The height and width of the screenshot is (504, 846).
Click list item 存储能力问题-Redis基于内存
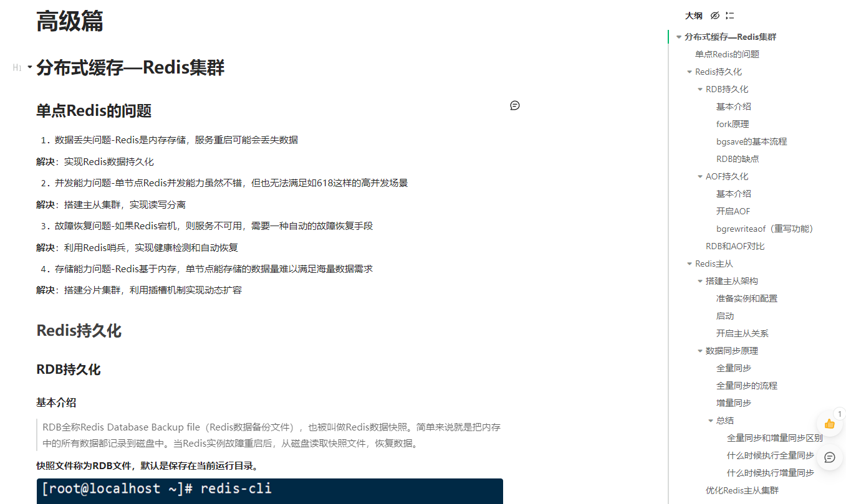[x=214, y=269]
